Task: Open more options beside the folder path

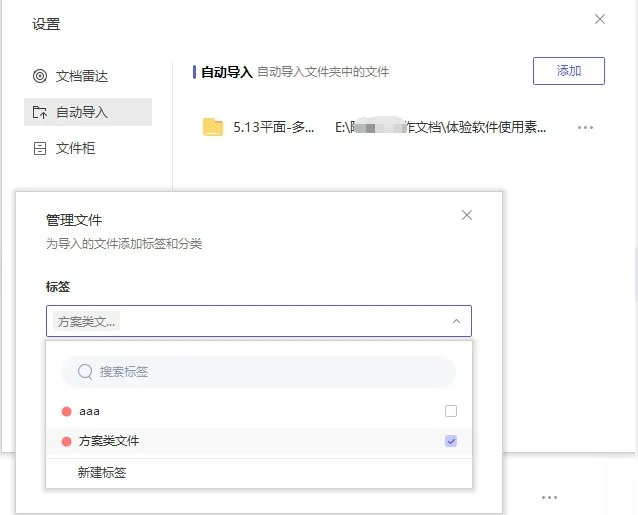Action: (586, 127)
